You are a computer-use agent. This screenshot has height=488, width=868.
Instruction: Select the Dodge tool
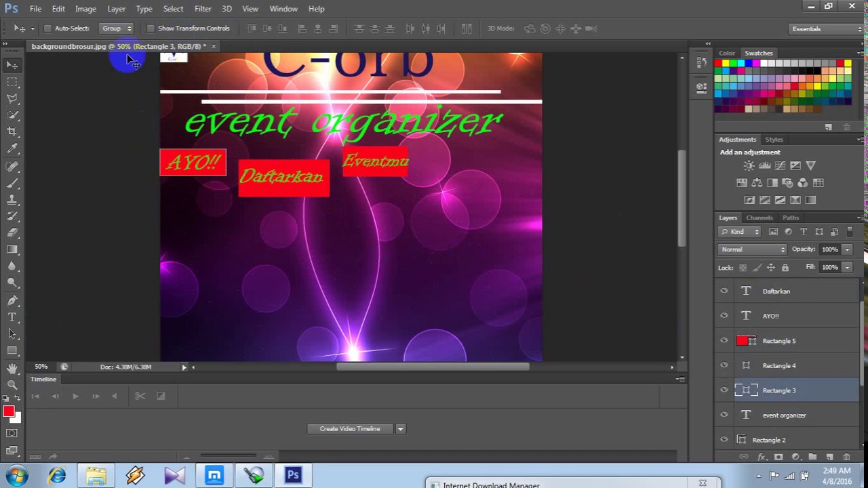click(x=12, y=283)
